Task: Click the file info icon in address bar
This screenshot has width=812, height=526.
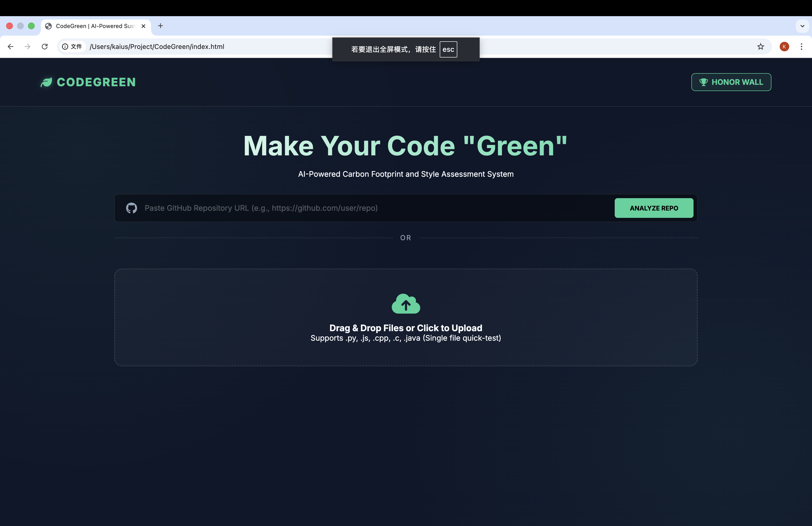Action: click(x=65, y=47)
